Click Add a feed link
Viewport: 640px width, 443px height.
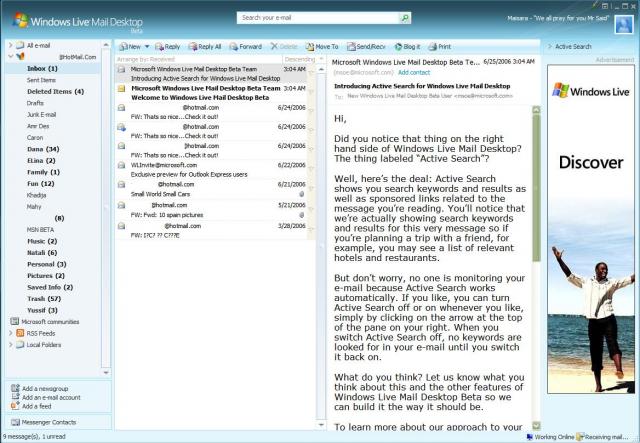coord(36,407)
